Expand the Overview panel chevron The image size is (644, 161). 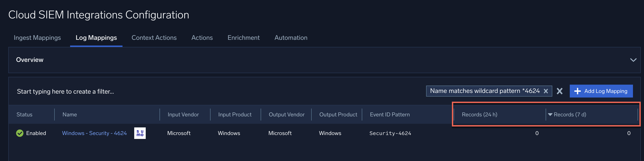(633, 60)
